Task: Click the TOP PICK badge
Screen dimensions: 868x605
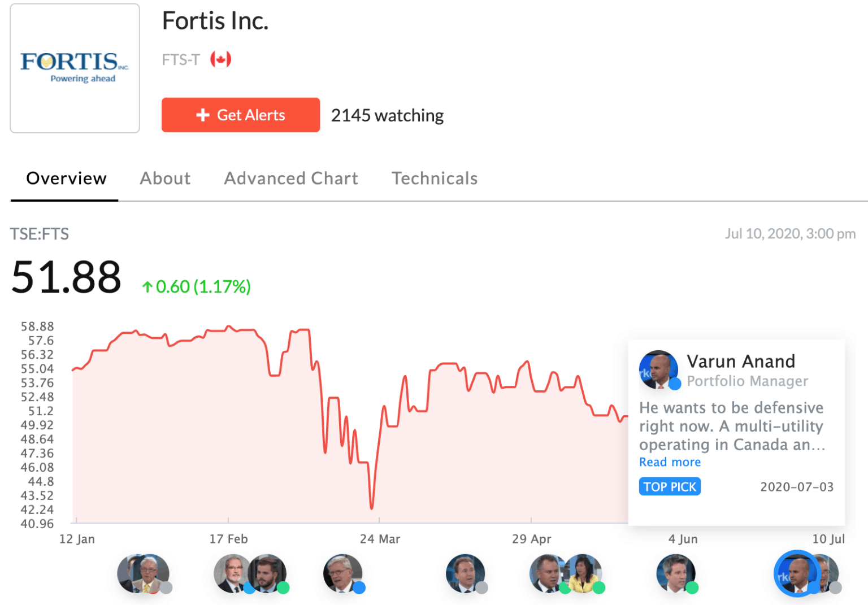Action: [x=669, y=486]
